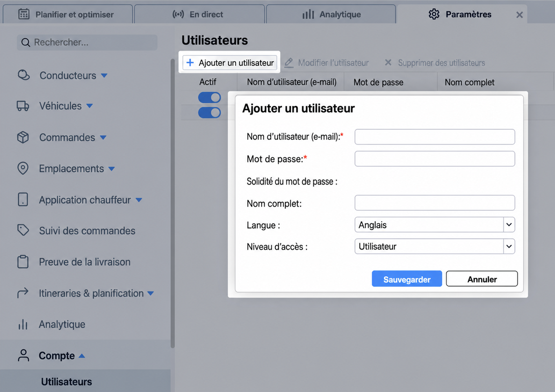Screen dimensions: 555x392
Task: Select Utilisateurs in the sidebar
Action: [66, 382]
